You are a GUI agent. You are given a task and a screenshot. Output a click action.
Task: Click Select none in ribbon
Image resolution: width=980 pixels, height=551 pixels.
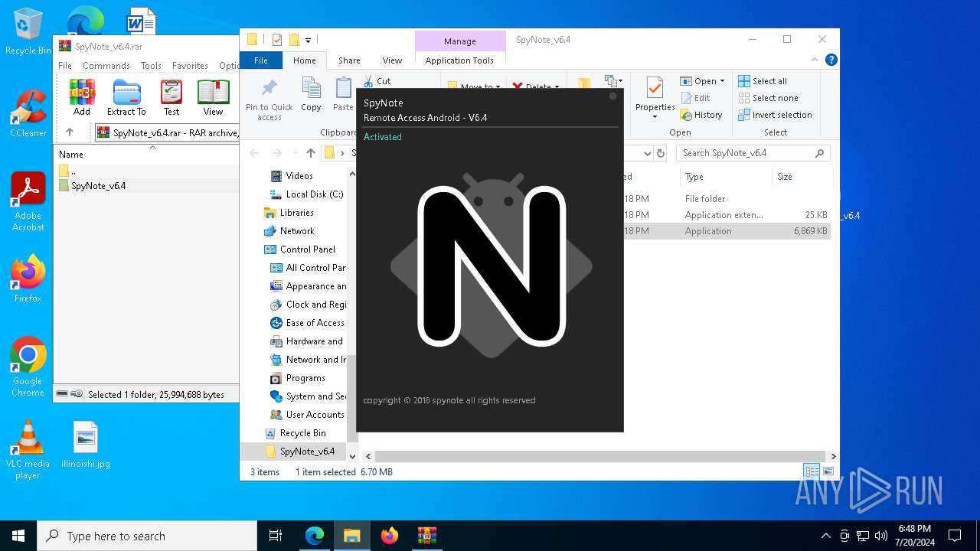point(768,98)
